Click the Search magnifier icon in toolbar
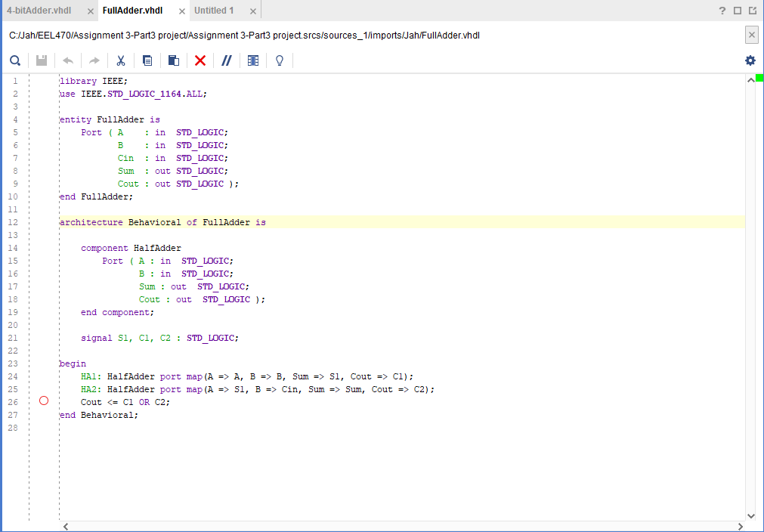This screenshot has width=764, height=532. click(x=15, y=60)
